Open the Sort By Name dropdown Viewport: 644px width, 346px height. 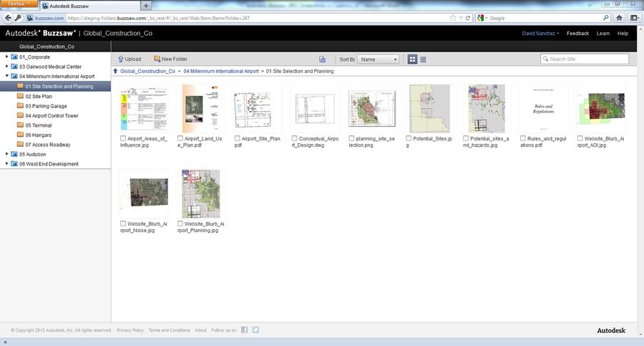pos(379,59)
